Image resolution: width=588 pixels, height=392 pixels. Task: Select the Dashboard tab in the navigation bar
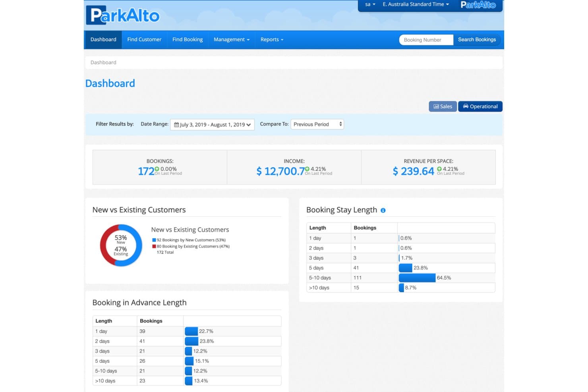[103, 40]
